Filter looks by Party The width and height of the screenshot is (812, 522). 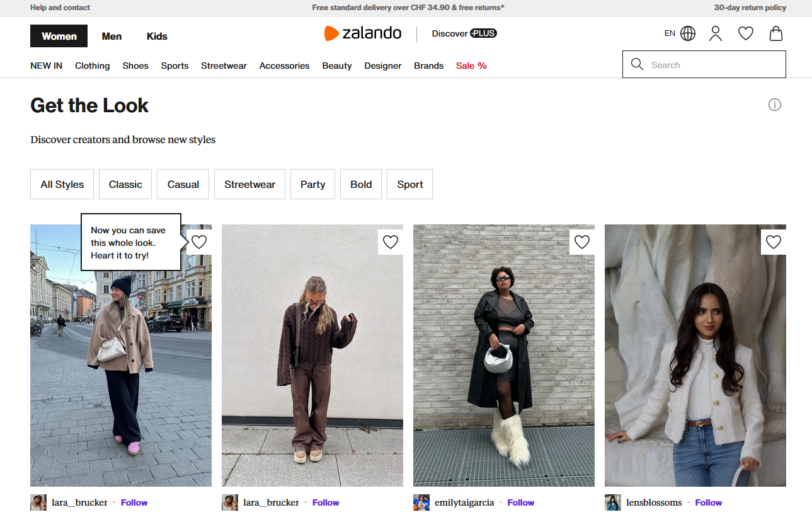pyautogui.click(x=312, y=184)
